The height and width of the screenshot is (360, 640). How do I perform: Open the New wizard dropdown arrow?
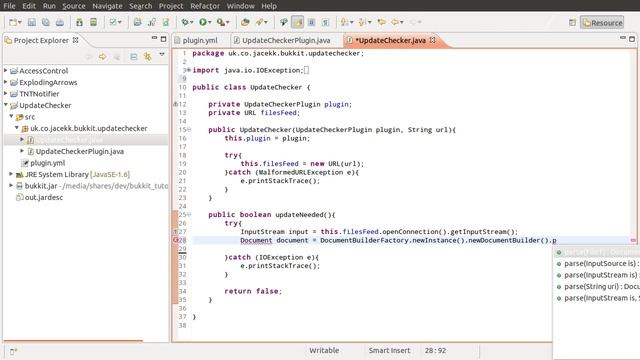(x=20, y=22)
